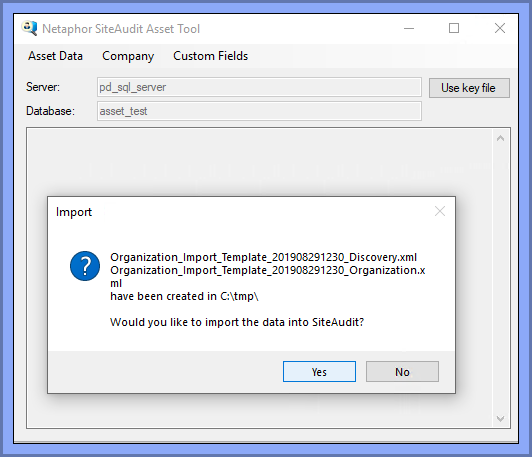Click the Discovery.xml file name text
This screenshot has width=532, height=457.
[x=263, y=257]
